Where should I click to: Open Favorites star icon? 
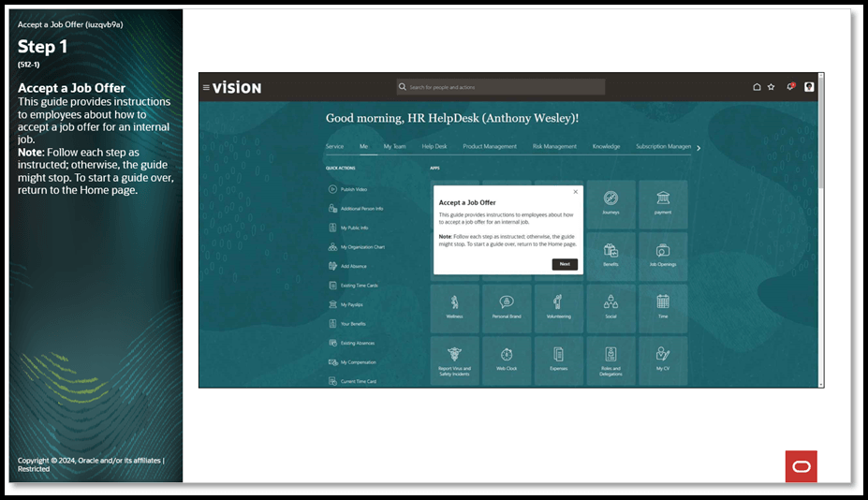(772, 87)
